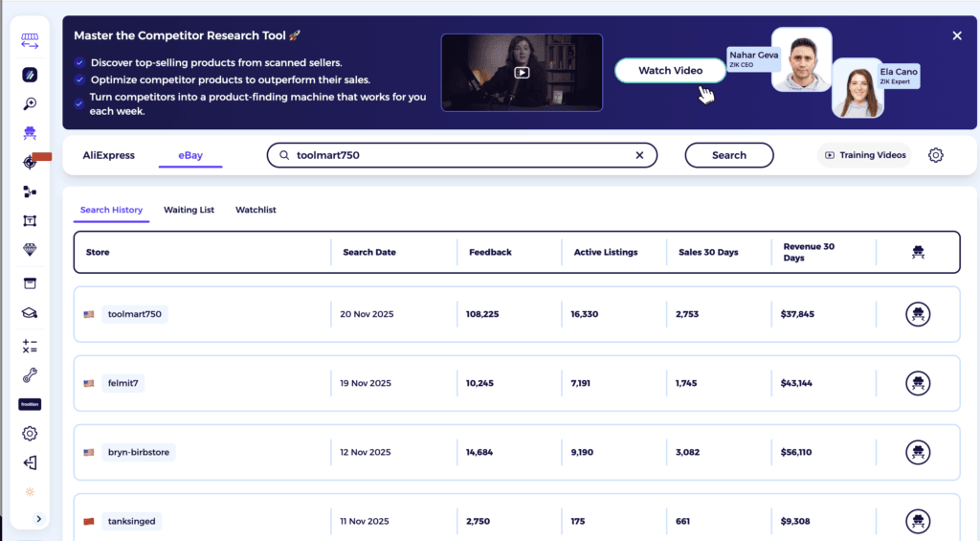
Task: Open the tanksinged store link
Action: click(x=131, y=521)
